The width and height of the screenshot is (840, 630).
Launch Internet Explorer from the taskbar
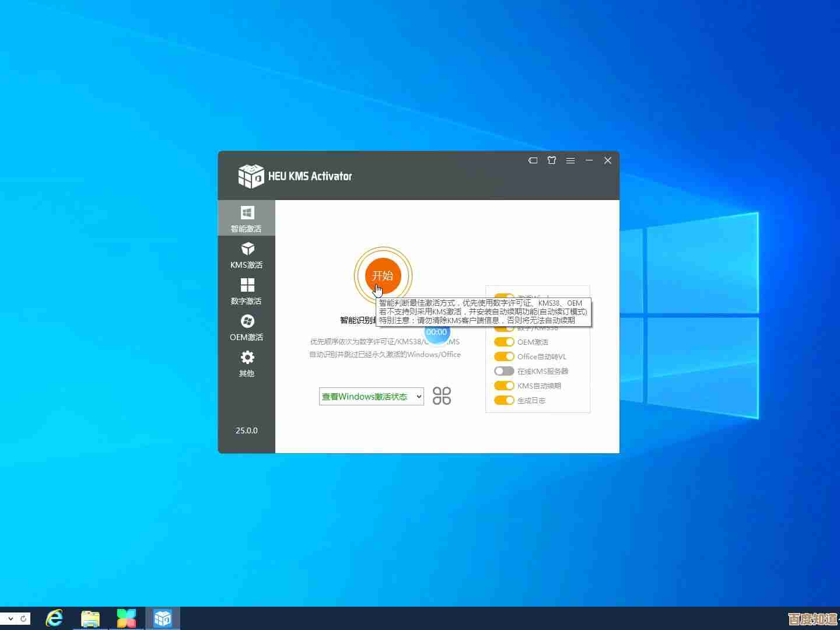coord(54,618)
